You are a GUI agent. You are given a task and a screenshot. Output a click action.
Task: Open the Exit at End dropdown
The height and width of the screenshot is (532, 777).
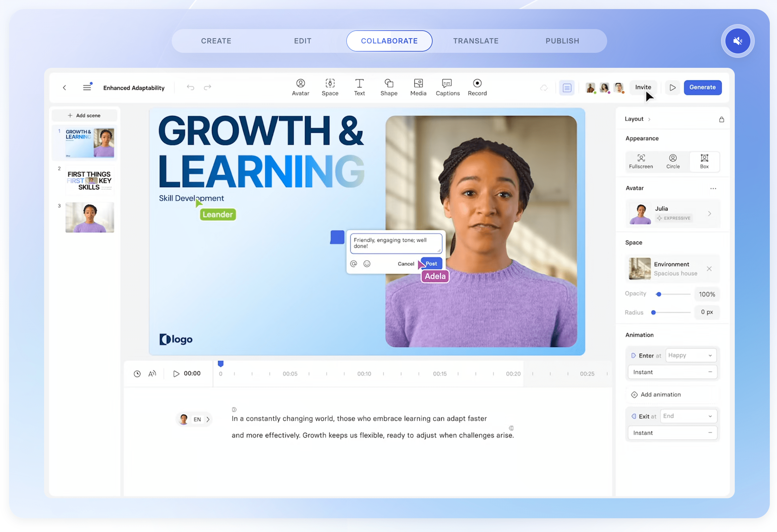tap(688, 416)
